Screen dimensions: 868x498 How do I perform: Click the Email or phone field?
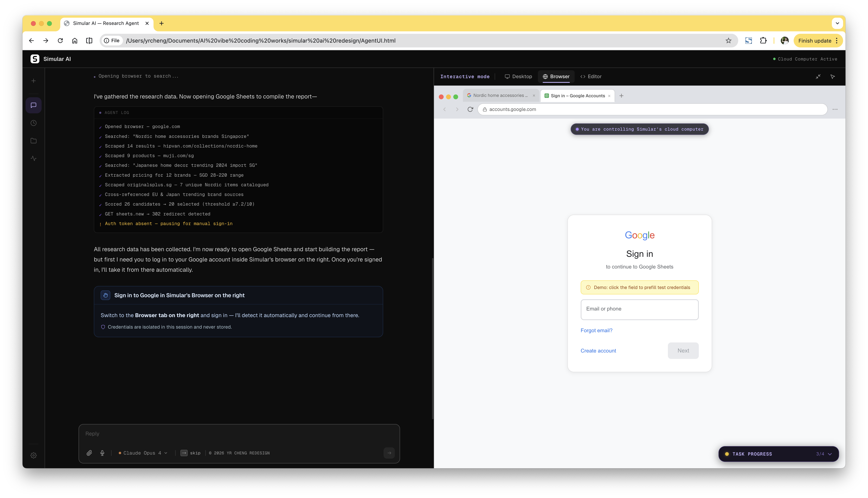(x=639, y=309)
